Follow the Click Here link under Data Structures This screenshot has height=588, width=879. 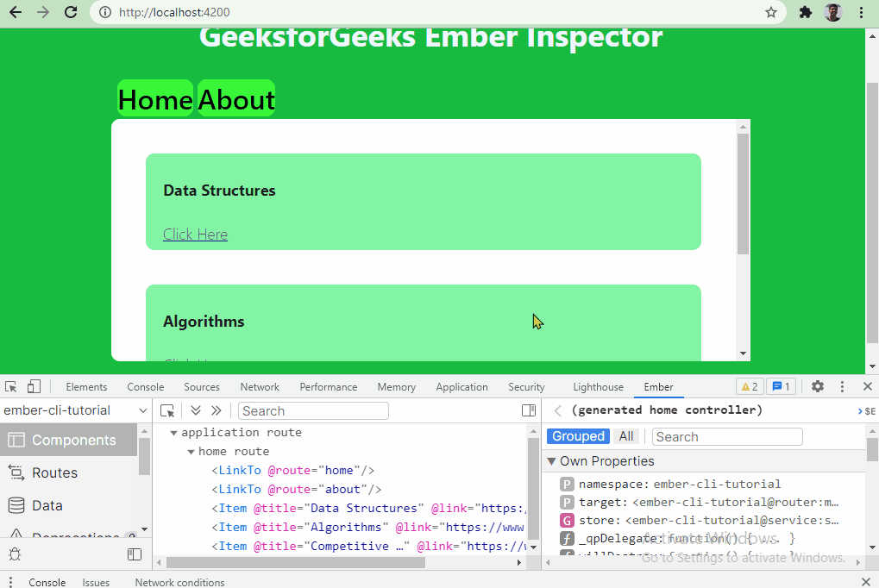coord(195,235)
